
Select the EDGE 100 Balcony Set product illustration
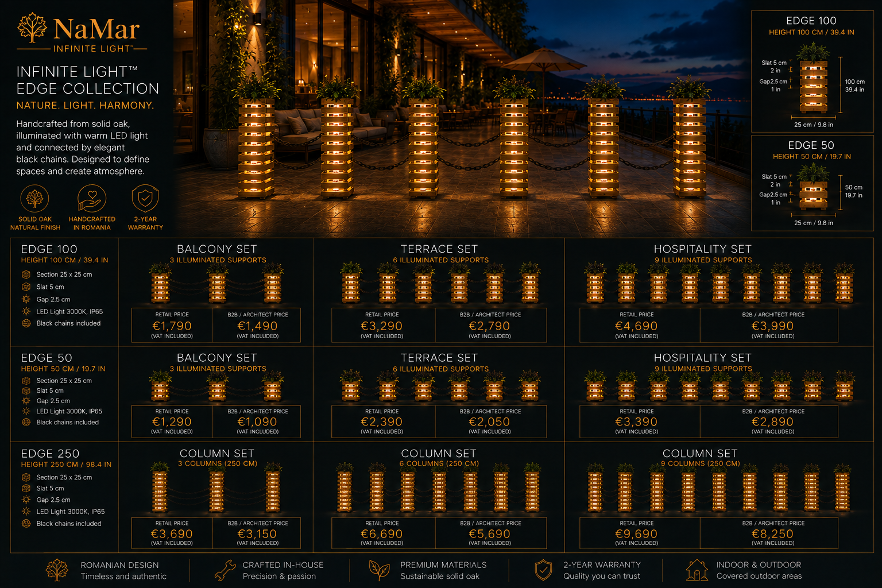(216, 283)
